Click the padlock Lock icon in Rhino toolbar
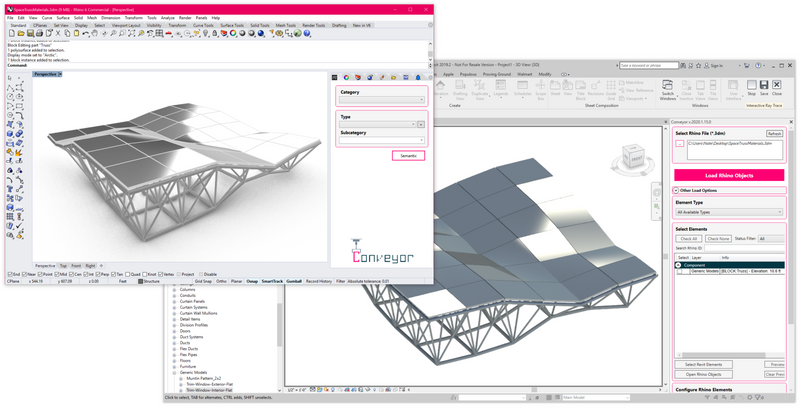 coord(215,33)
